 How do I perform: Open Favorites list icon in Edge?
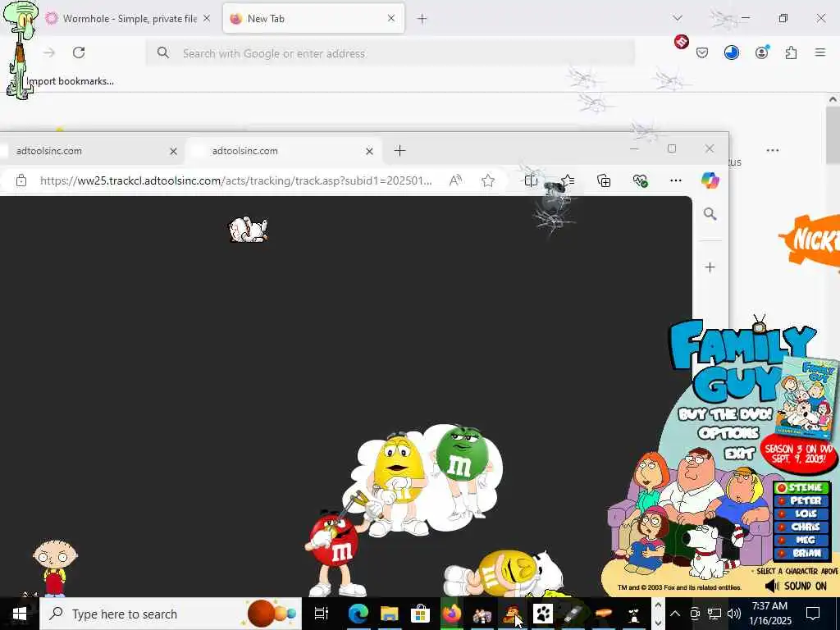click(568, 180)
